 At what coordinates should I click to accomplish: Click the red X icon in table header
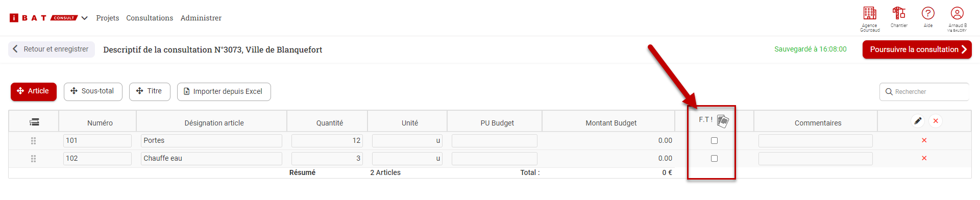point(936,121)
